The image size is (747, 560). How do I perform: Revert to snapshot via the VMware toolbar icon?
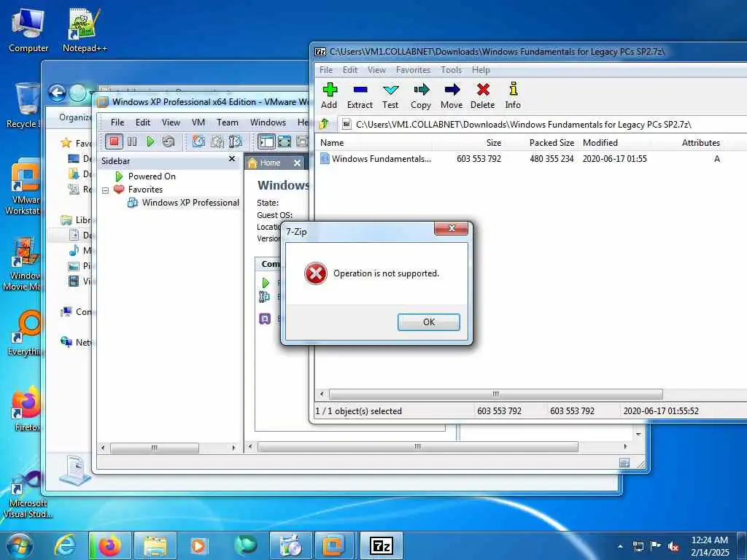pyautogui.click(x=217, y=141)
